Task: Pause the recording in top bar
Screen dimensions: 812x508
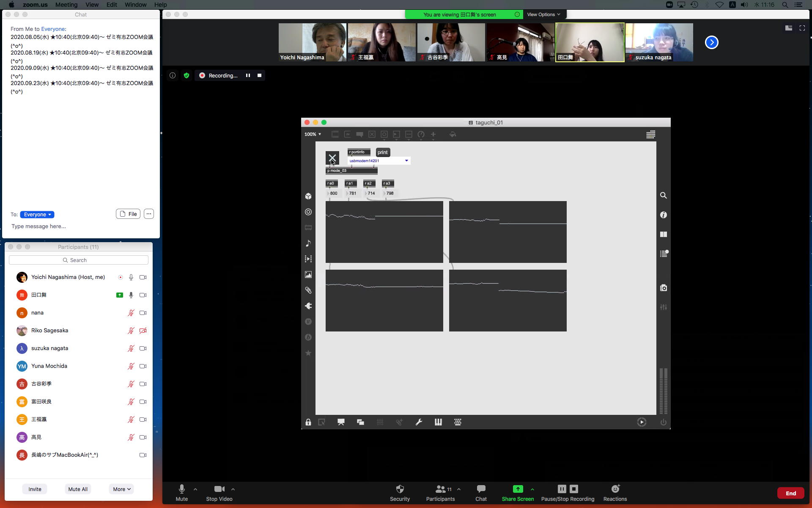Action: pos(248,75)
